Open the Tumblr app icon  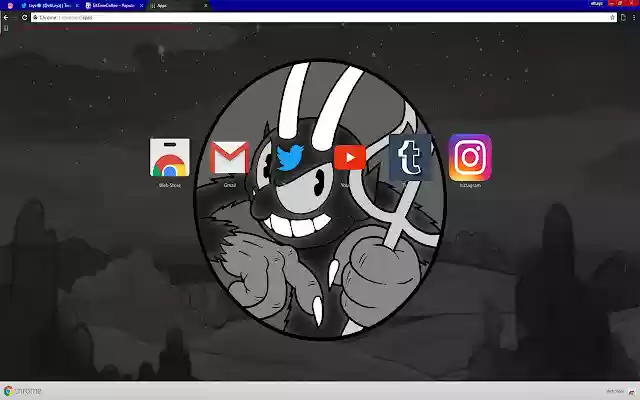pyautogui.click(x=410, y=158)
